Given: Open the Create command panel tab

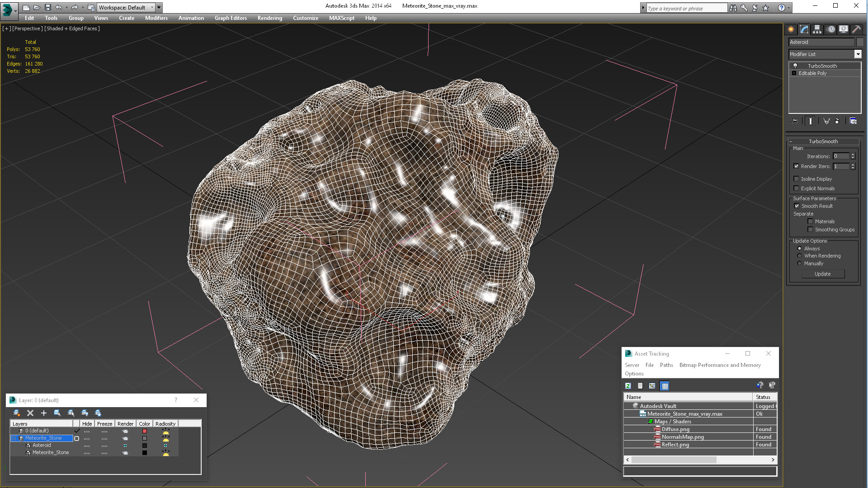Looking at the screenshot, I should [x=791, y=29].
